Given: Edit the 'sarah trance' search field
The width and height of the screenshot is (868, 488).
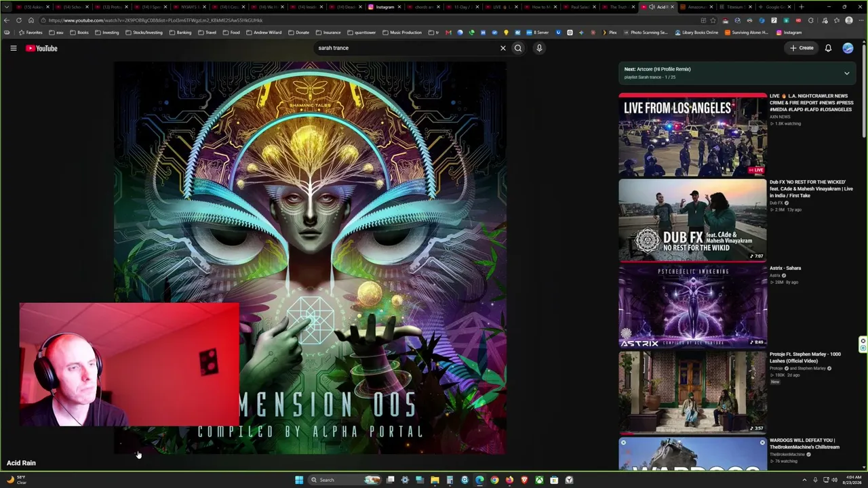Looking at the screenshot, I should [407, 48].
